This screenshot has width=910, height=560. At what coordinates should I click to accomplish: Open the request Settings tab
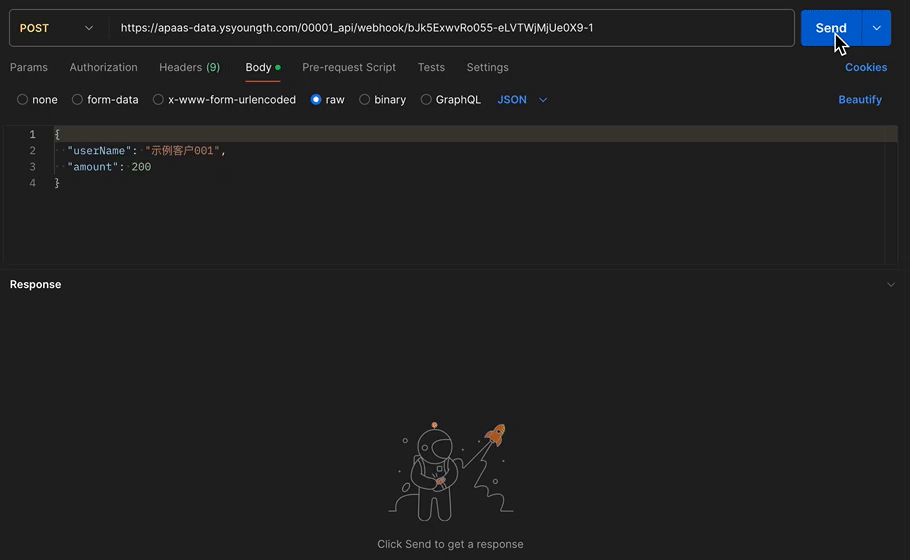(488, 67)
